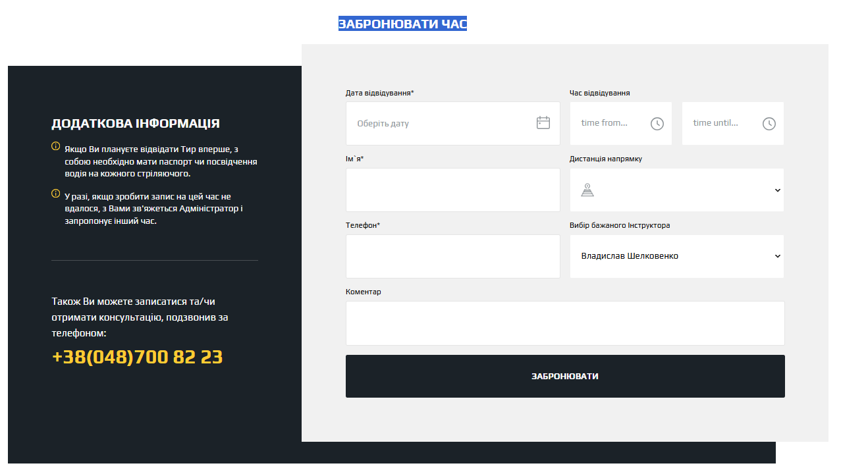The height and width of the screenshot is (476, 868).
Task: Click the 'Дата відвідування*' field label
Action: tap(379, 93)
